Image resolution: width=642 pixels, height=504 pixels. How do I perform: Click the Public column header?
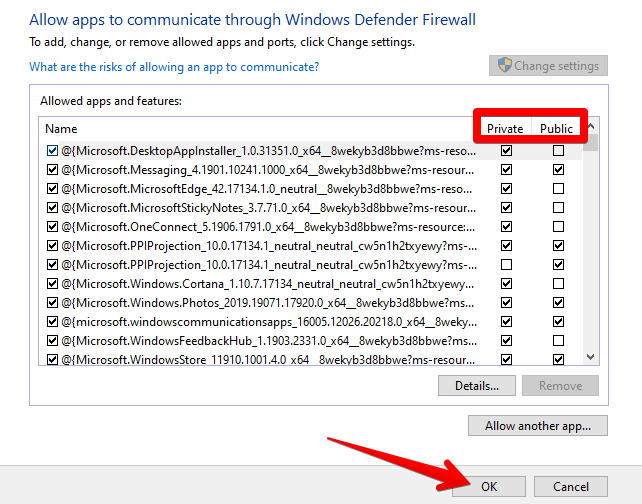(x=556, y=129)
